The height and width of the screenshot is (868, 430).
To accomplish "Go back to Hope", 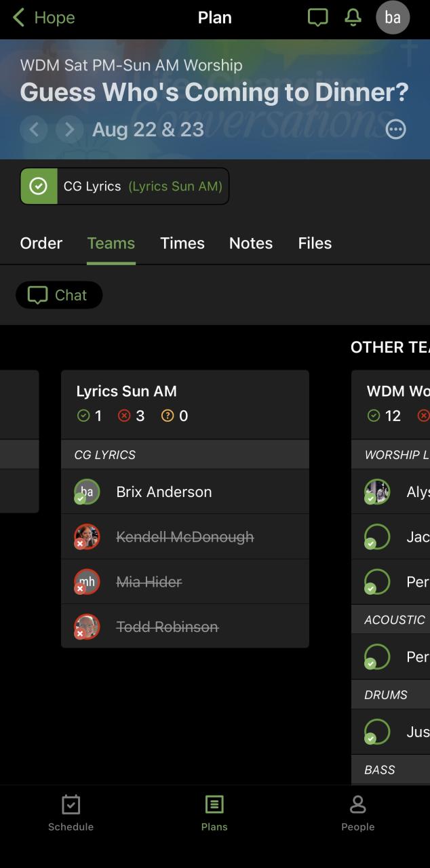I will coord(44,18).
